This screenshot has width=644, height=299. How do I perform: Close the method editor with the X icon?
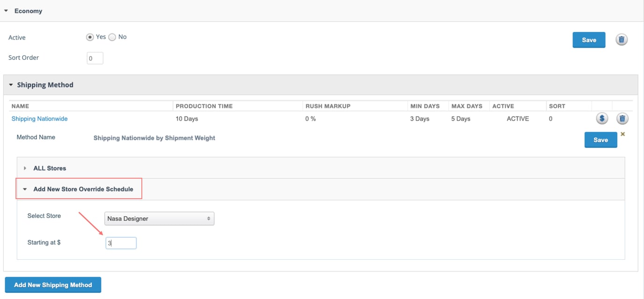coord(622,134)
